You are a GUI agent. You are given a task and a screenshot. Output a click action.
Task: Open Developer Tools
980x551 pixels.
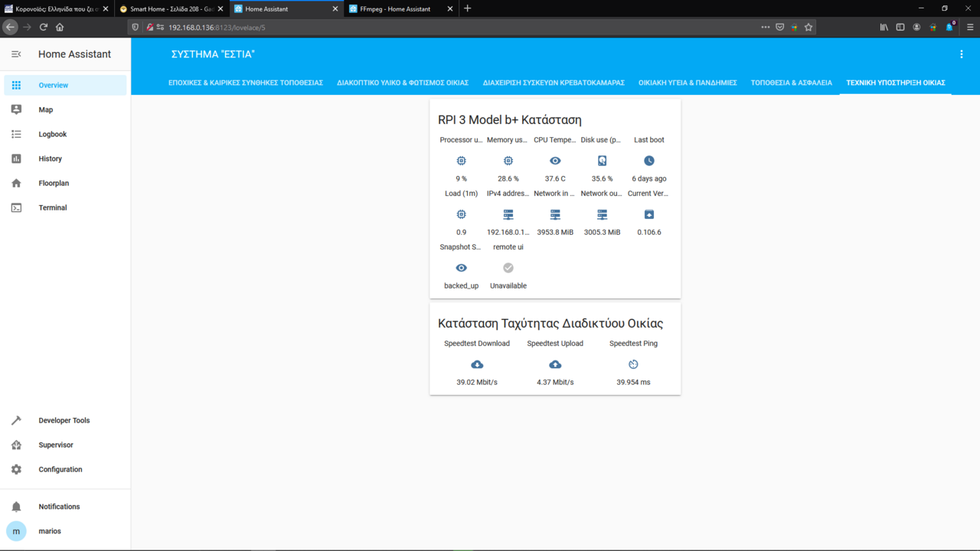[65, 420]
